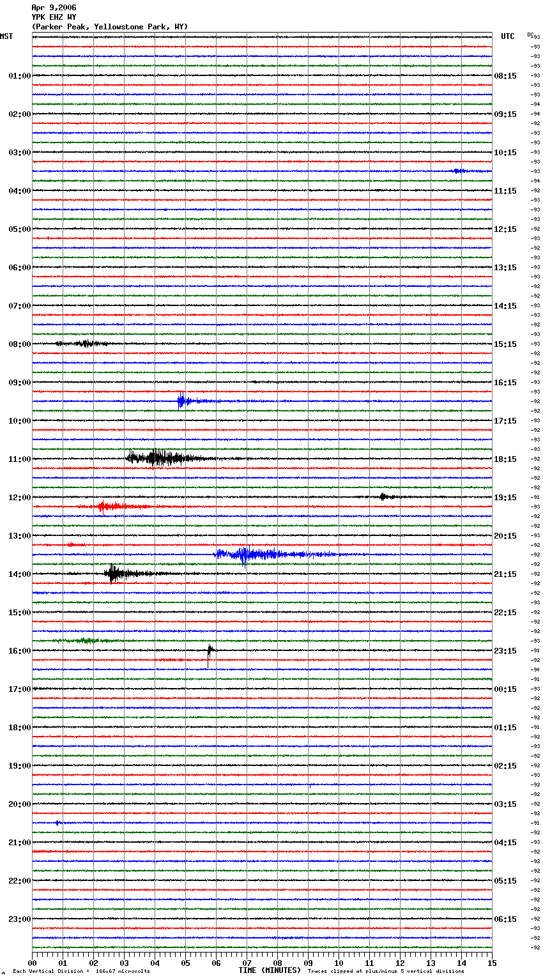Click minute tick label '07' on the x-axis
Image resolution: width=543 pixels, height=980 pixels.
pyautogui.click(x=247, y=963)
